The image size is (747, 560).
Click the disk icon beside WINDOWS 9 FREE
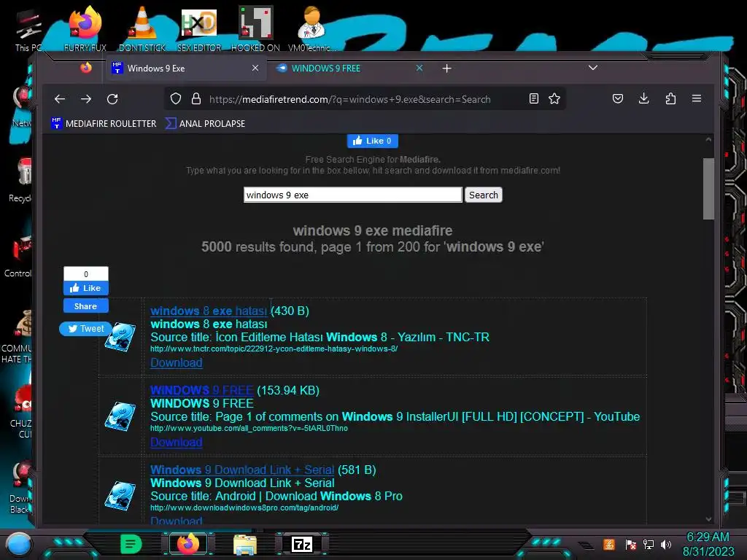pos(120,416)
